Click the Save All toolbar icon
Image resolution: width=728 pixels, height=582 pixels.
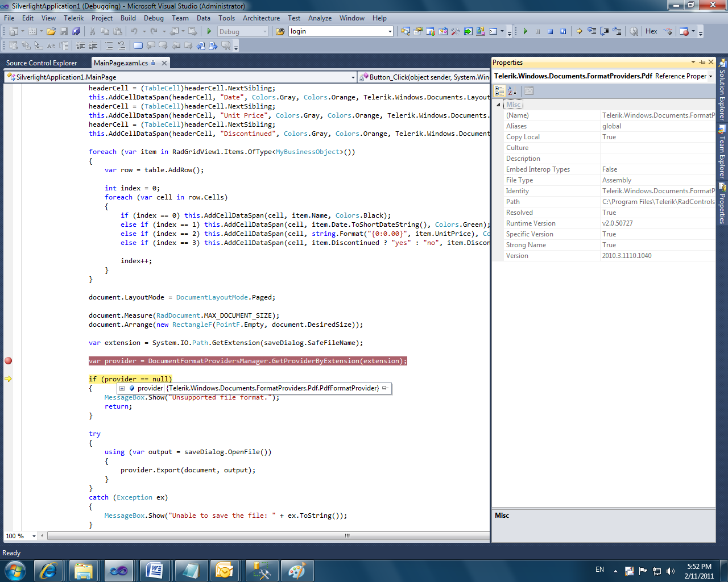(76, 32)
